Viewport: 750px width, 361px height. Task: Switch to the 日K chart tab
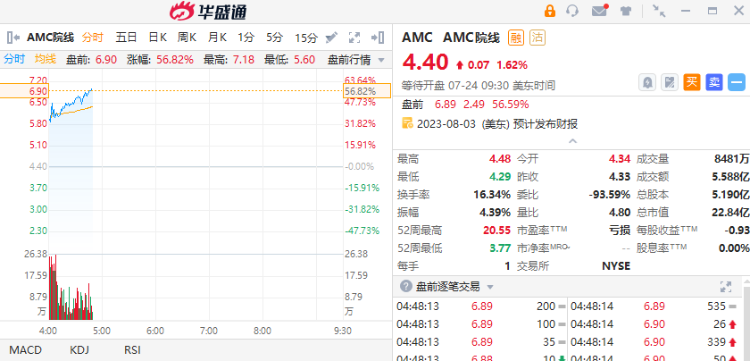(157, 37)
